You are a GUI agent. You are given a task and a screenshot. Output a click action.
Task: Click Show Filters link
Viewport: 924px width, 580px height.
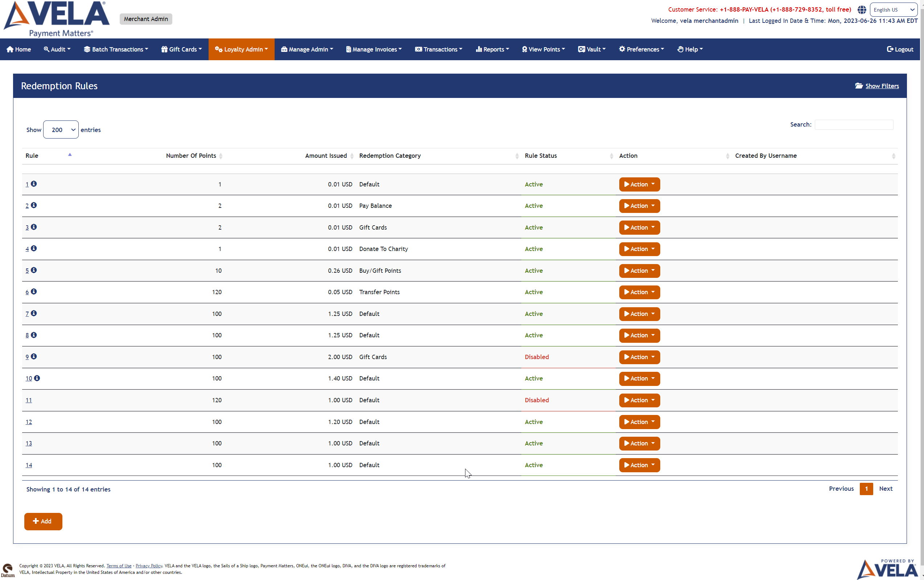tap(882, 86)
